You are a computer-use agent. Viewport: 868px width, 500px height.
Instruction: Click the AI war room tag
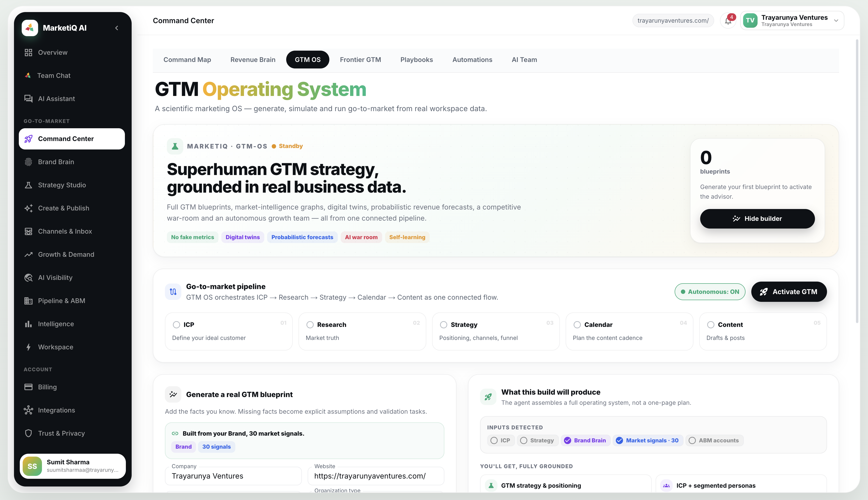click(x=361, y=237)
